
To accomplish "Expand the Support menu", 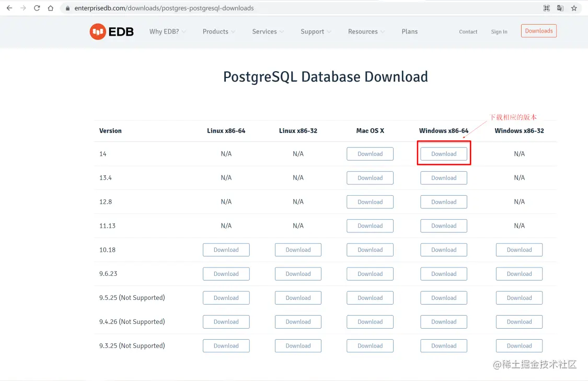I will (x=316, y=31).
